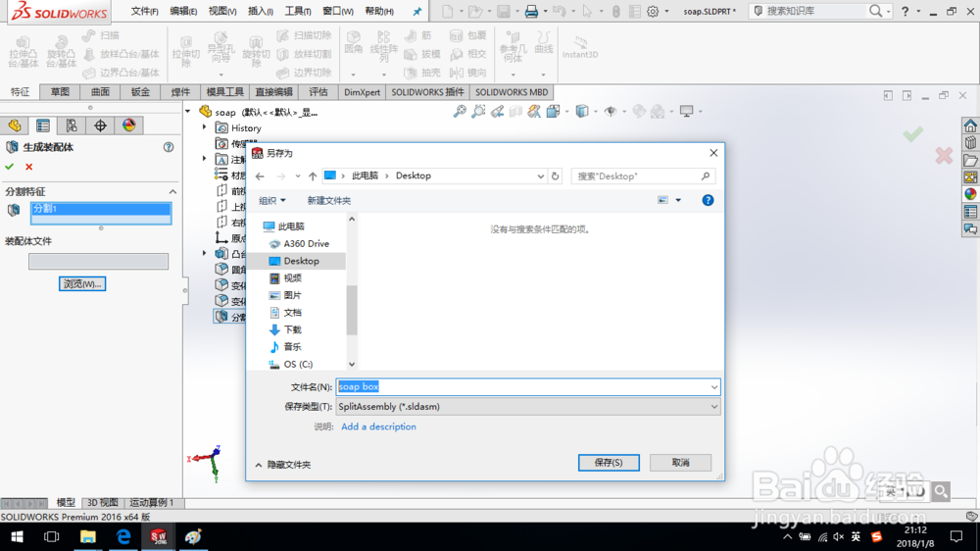Open the File menu
980x551 pixels.
tap(144, 11)
